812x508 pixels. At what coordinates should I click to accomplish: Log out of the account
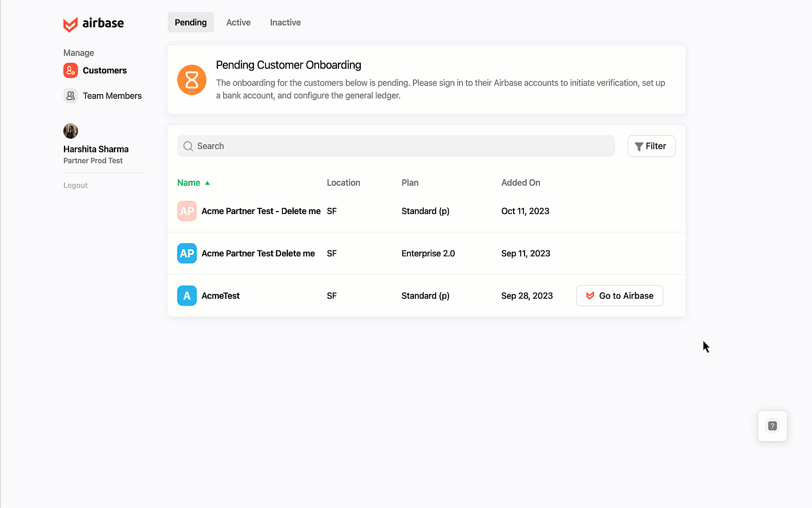coord(76,185)
